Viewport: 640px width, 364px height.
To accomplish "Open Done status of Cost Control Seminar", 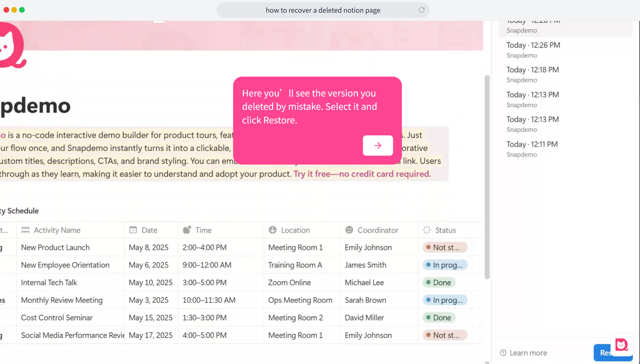I will (439, 318).
